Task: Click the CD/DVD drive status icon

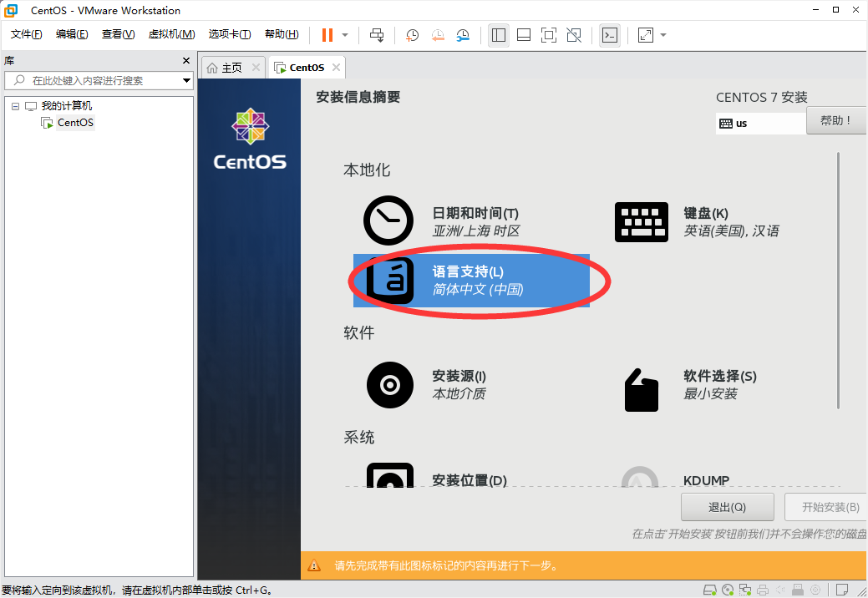Action: click(x=728, y=590)
